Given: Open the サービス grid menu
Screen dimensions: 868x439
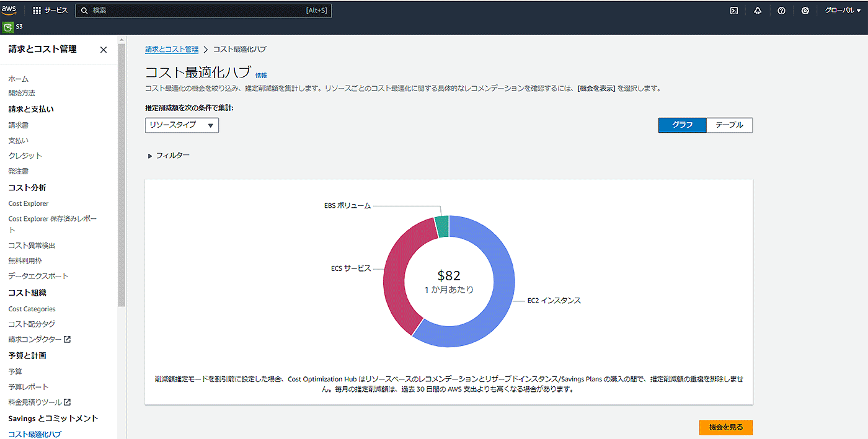Looking at the screenshot, I should pos(50,11).
